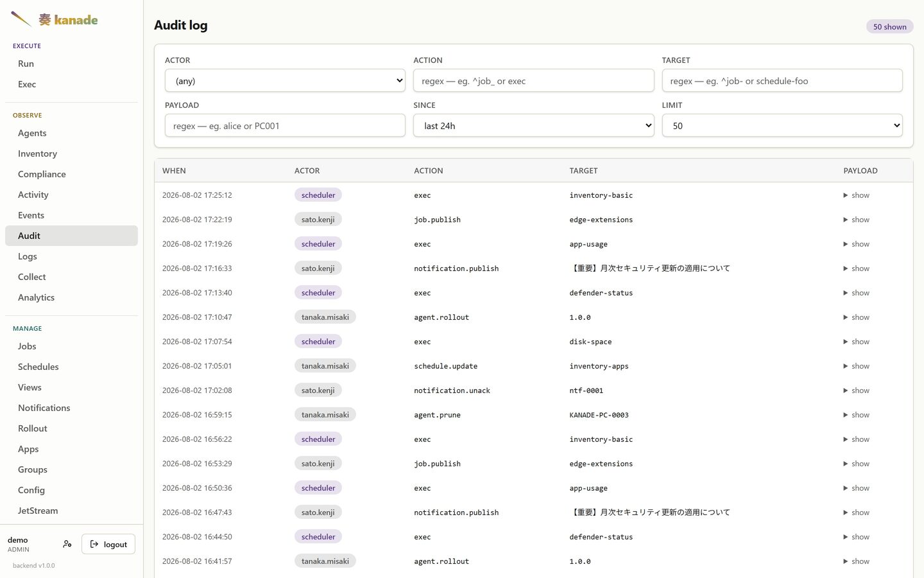Expand payload for 17:10:47 agent.rollout row
Screen dimensions: 924x578
tap(857, 317)
